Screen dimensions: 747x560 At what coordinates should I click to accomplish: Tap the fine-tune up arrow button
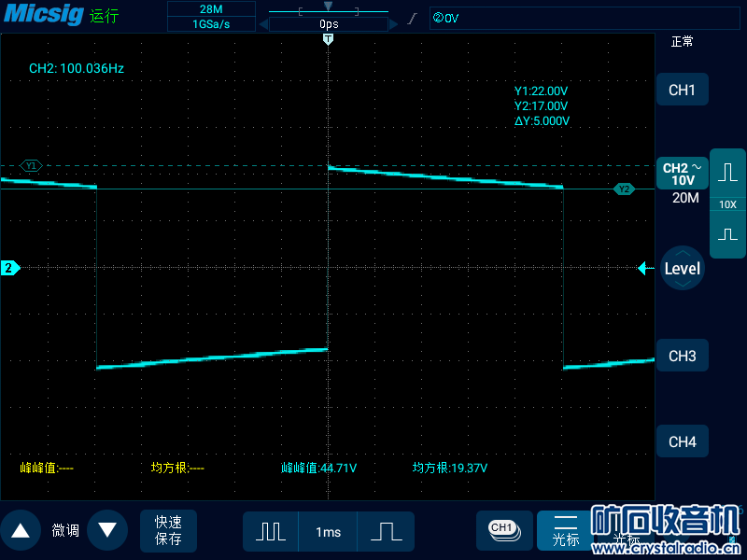coord(20,530)
